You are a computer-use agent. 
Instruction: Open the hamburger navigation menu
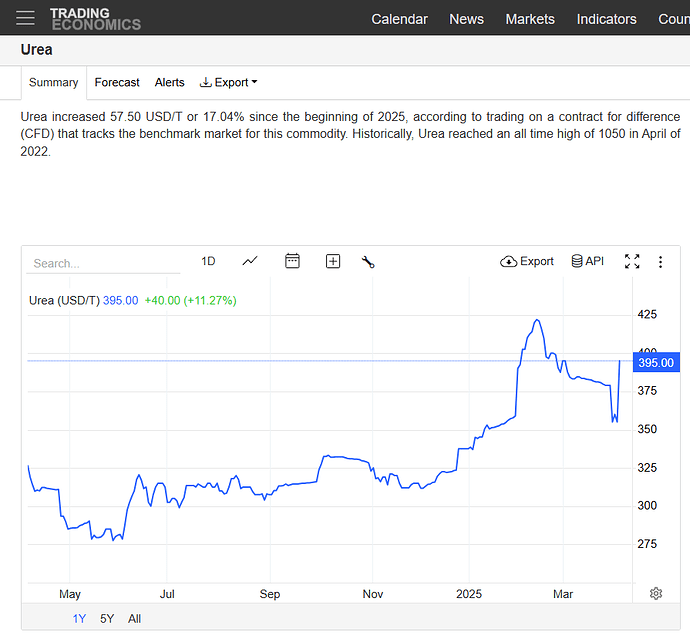(25, 18)
